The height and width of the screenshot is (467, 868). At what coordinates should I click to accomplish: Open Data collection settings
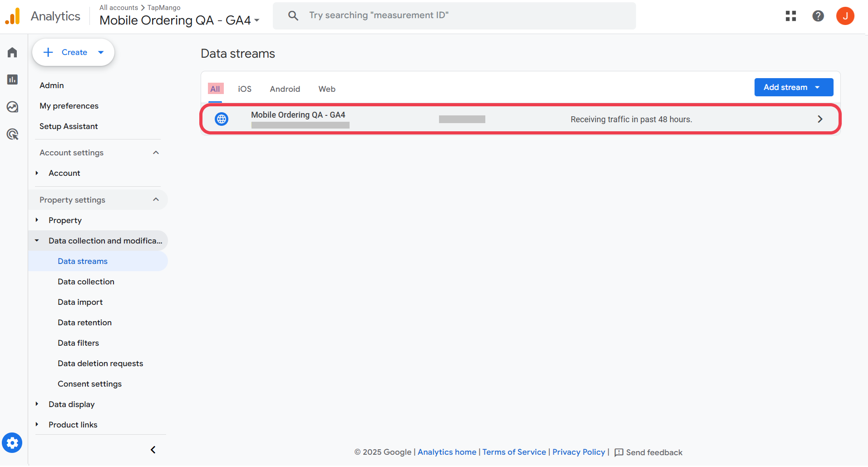pos(86,282)
